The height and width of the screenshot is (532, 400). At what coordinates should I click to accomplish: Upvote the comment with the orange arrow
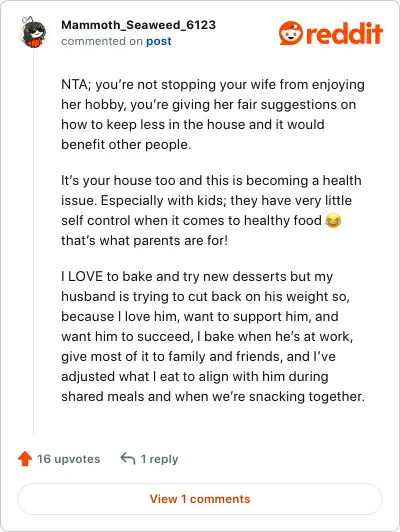[25, 459]
